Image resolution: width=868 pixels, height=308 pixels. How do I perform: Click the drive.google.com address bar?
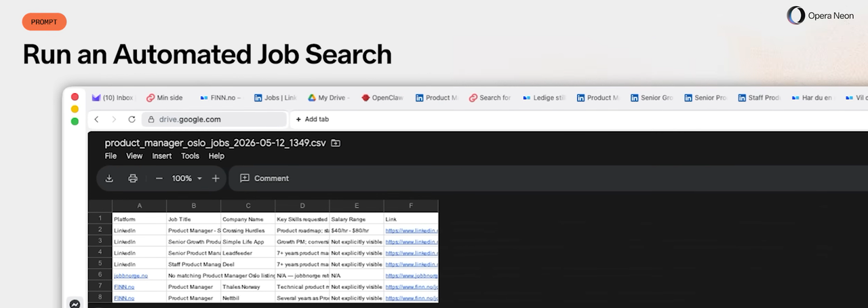(x=214, y=119)
